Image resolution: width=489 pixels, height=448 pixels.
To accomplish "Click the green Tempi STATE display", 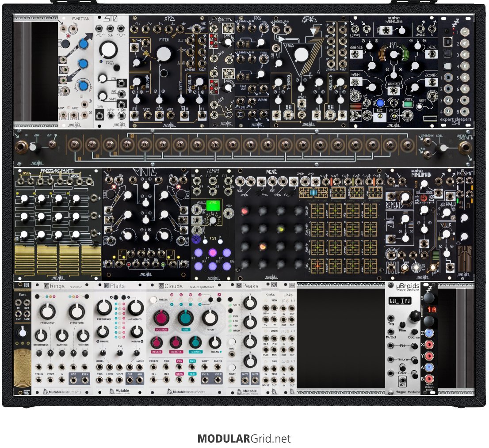I will (214, 205).
